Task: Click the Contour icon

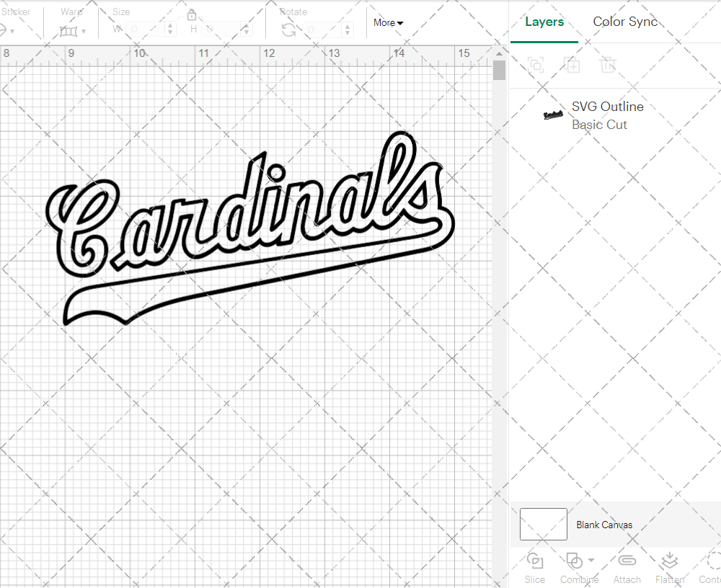Action: (712, 561)
